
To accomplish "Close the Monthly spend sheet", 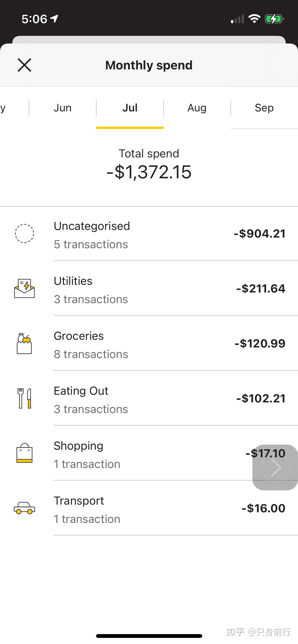I will [x=24, y=65].
